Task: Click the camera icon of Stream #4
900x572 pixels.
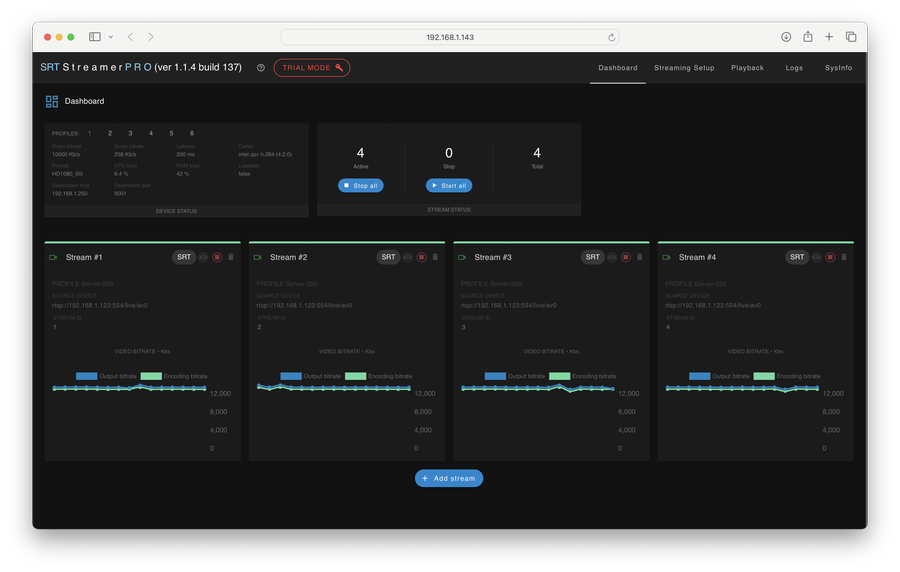Action: (666, 257)
